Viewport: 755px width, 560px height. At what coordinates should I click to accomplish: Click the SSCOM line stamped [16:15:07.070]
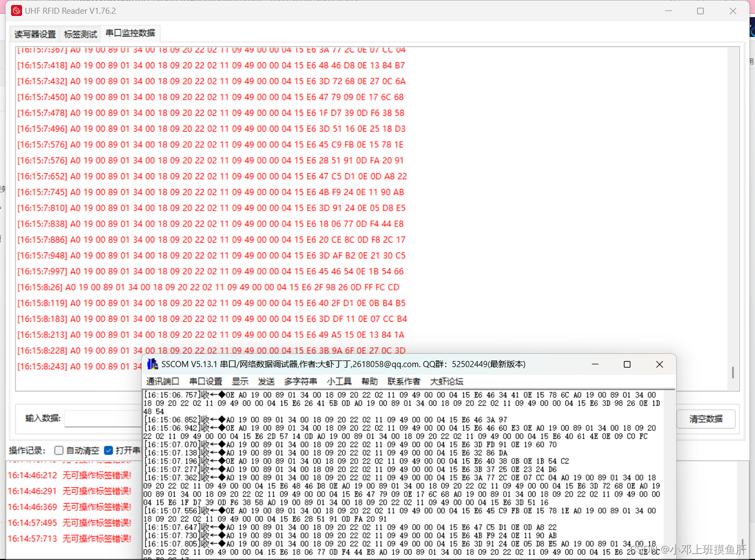350,444
